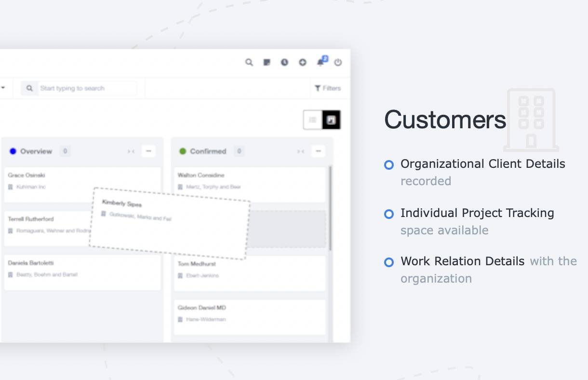The image size is (588, 380).
Task: Expand the dropdown caret left of search
Action: tap(3, 88)
